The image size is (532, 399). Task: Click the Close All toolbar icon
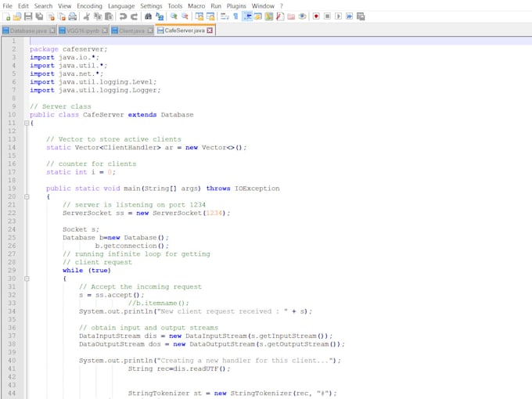(x=62, y=16)
